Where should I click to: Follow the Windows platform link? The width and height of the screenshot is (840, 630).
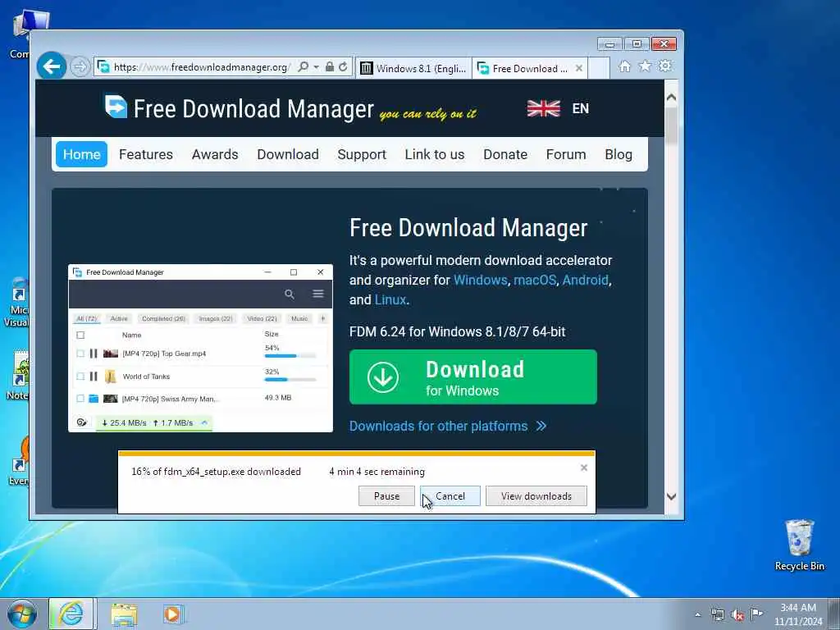click(480, 281)
